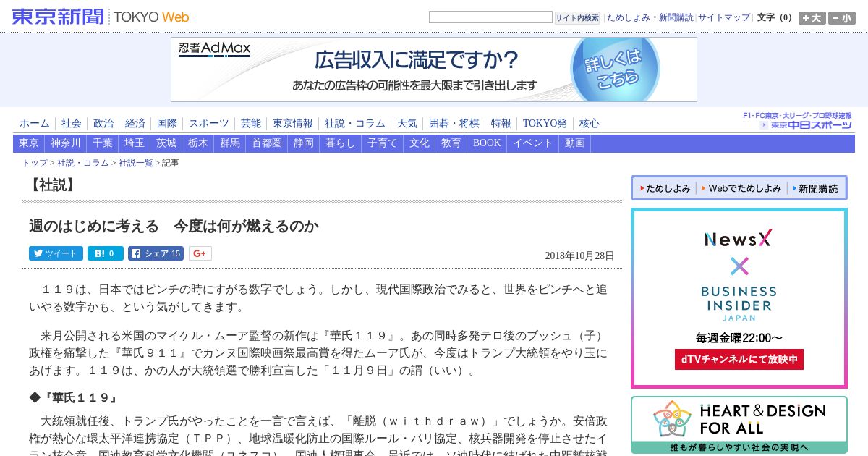Open イベント in the blue bar
The width and height of the screenshot is (868, 456).
(533, 143)
